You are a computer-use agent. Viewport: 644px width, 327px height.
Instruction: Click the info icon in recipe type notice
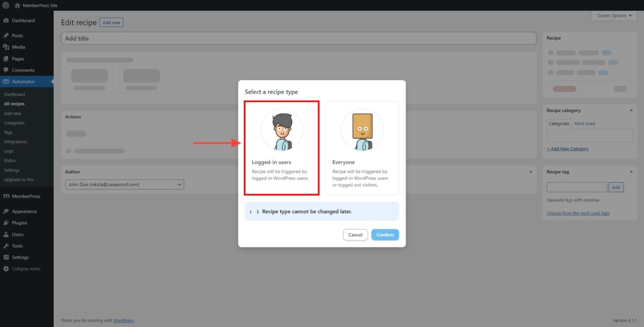[254, 212]
